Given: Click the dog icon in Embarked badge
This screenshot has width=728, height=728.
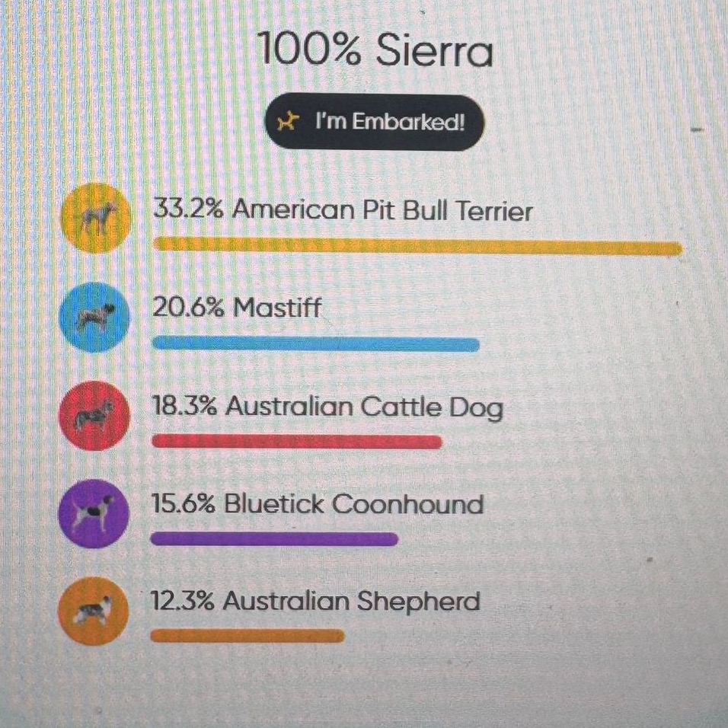Looking at the screenshot, I should [288, 122].
